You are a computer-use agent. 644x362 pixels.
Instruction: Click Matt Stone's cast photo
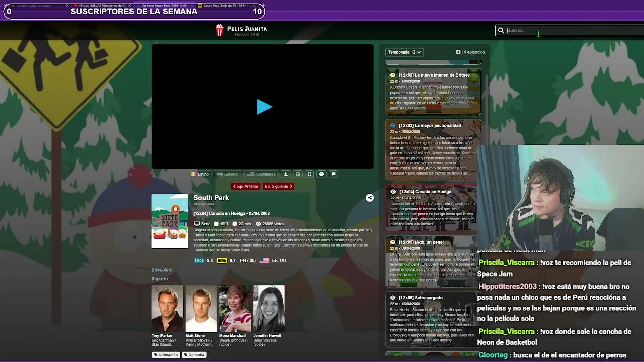point(201,309)
